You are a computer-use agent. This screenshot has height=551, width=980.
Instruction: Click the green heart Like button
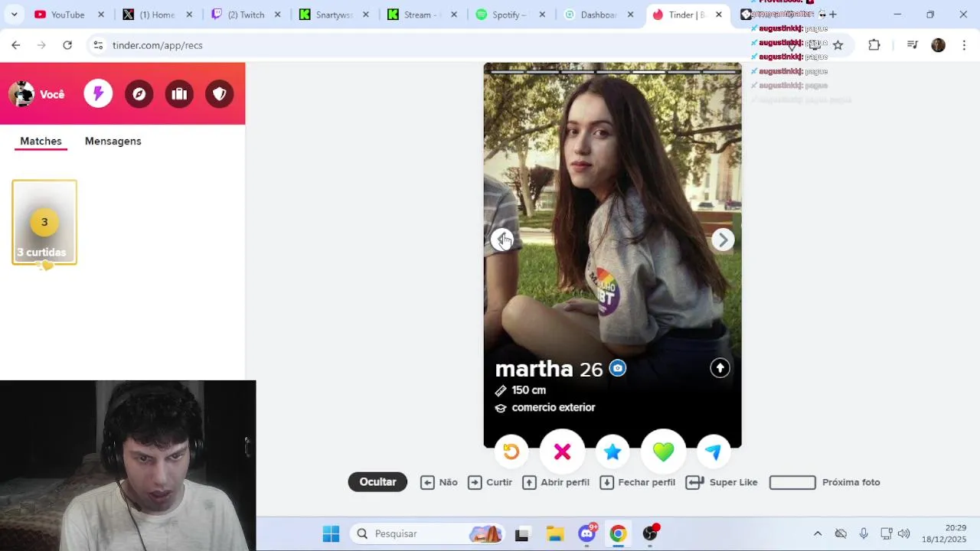click(663, 452)
